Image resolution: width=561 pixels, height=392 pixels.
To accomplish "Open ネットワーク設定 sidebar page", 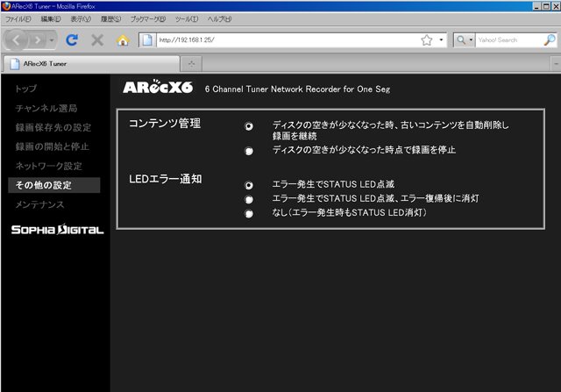I will (x=49, y=166).
